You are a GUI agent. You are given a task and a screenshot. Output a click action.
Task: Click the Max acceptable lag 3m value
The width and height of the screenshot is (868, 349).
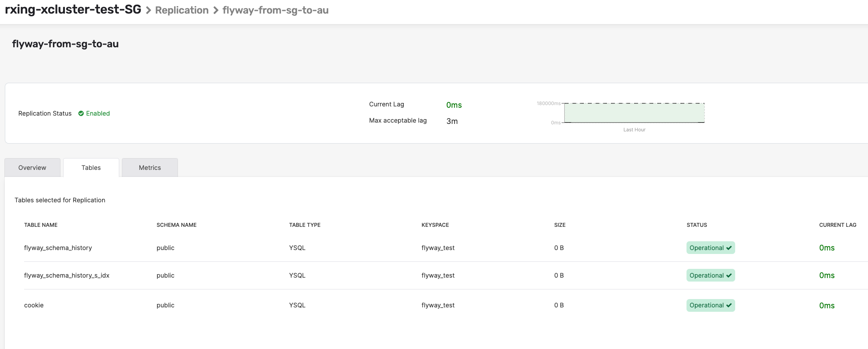pyautogui.click(x=452, y=121)
